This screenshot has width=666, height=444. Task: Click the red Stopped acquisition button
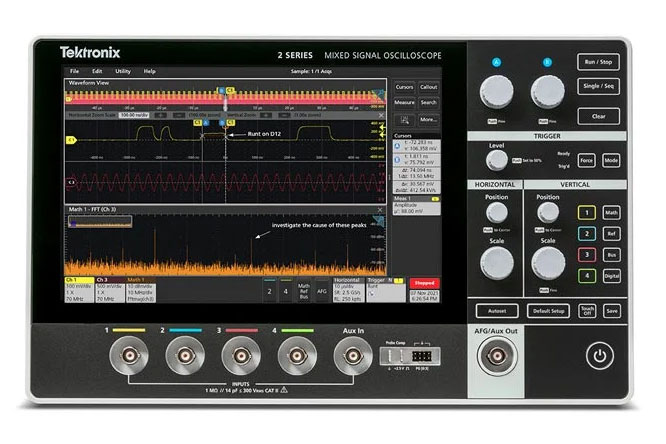coord(424,283)
